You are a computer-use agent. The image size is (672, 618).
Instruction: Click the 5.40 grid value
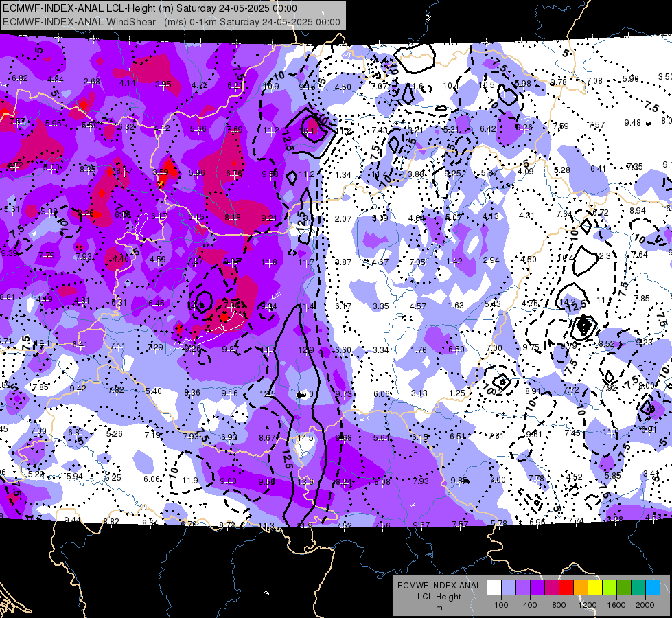click(154, 391)
